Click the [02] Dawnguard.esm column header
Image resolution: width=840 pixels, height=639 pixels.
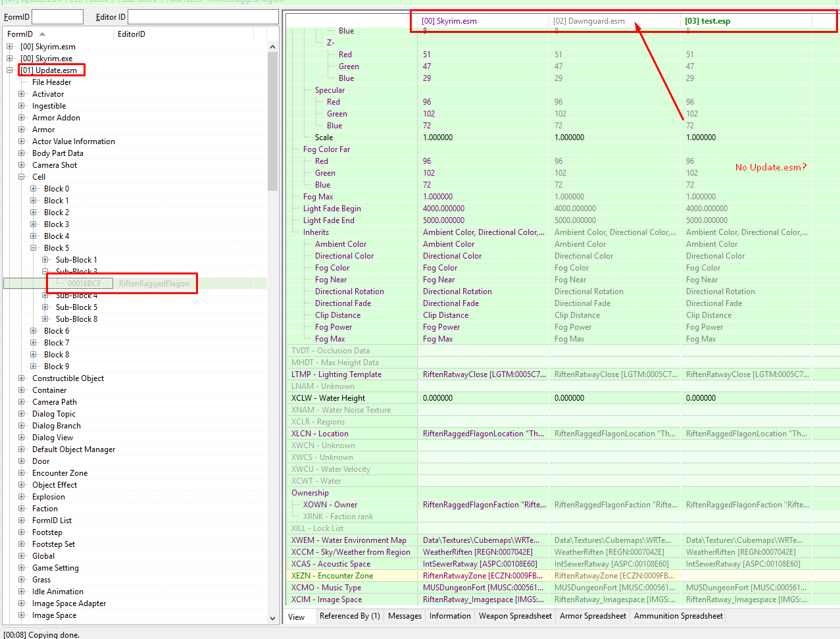(x=614, y=21)
